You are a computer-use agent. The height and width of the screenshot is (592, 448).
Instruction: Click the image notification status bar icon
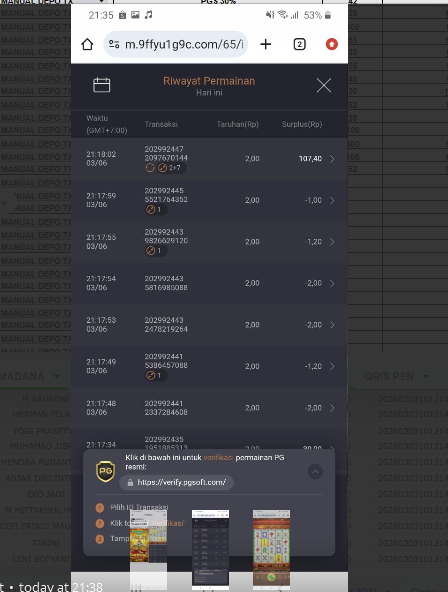135,15
